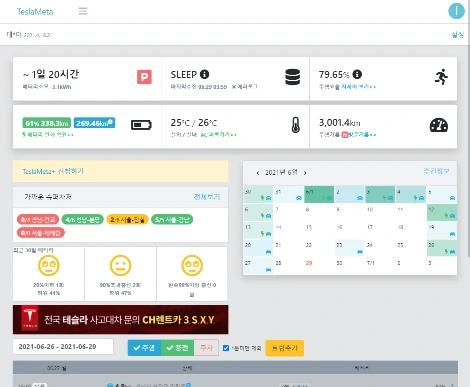This screenshot has height=387, width=470.
Task: Click car icon on calendar day 20
Action: (268, 252)
